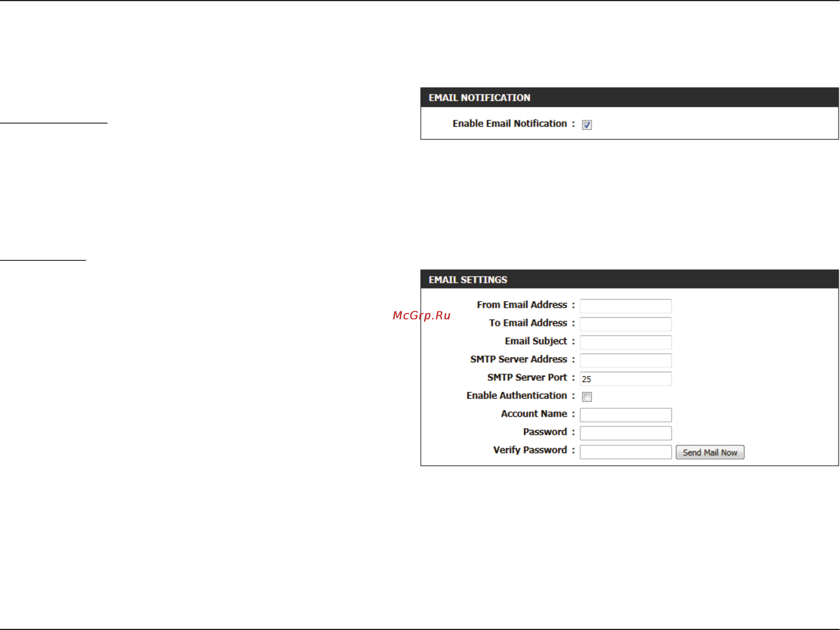Uncheck the Enable Email Notification checkbox
Viewport: 840px width, 630px height.
click(x=587, y=125)
